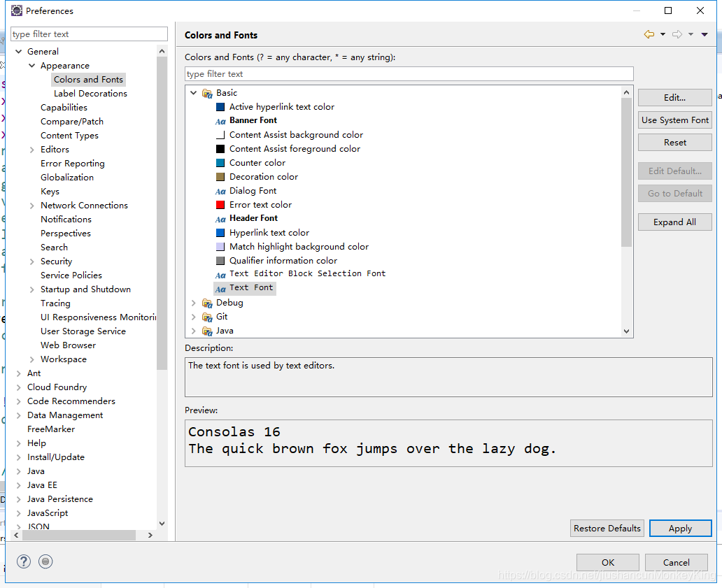Expand the Security tree node
The image size is (722, 588).
31,261
